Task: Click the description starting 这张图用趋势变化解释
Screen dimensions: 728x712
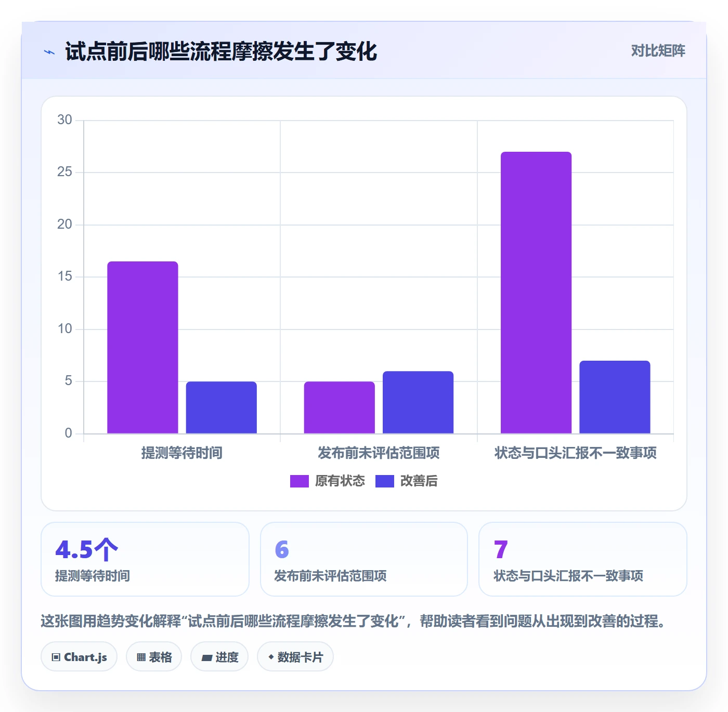Action: tap(354, 621)
